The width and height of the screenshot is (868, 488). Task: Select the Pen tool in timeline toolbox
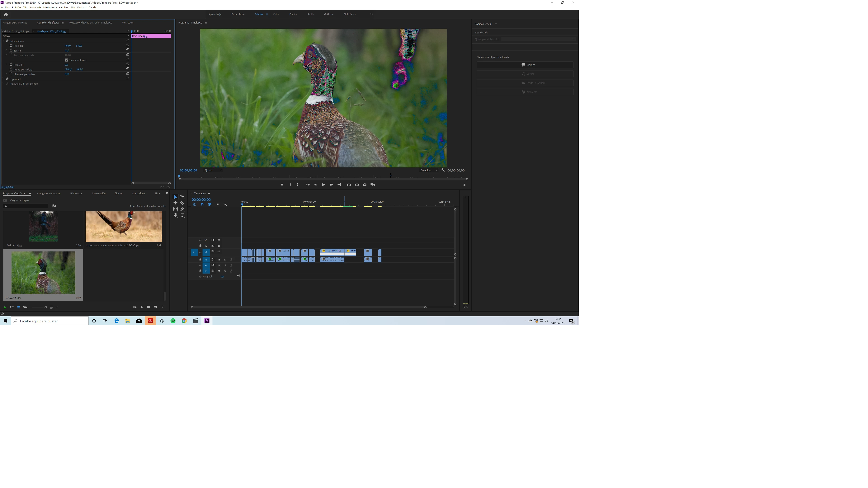(x=182, y=209)
